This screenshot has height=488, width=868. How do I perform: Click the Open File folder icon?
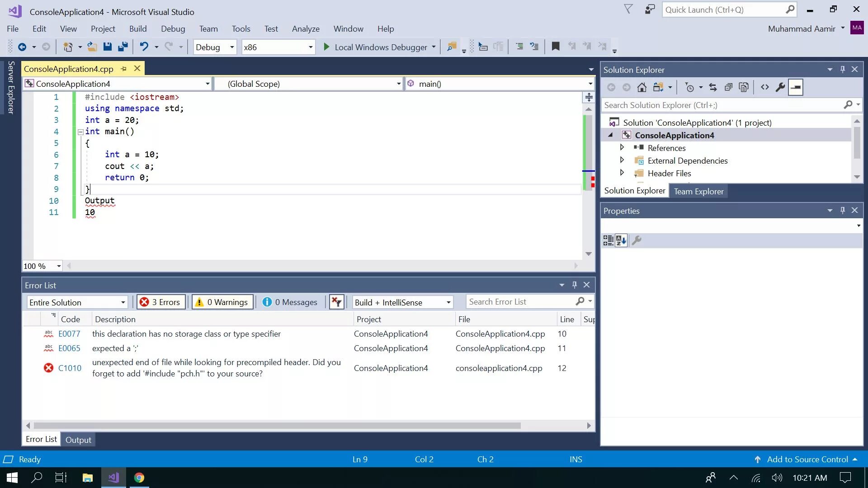tap(92, 47)
